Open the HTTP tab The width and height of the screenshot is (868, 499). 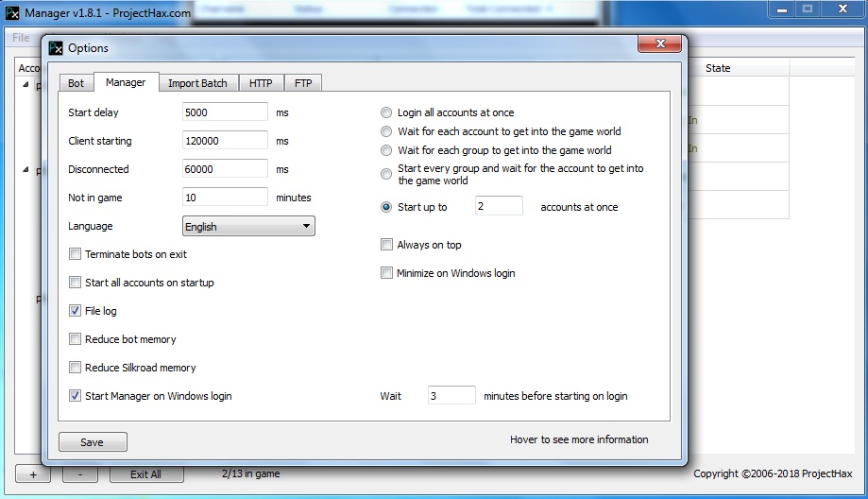point(261,83)
